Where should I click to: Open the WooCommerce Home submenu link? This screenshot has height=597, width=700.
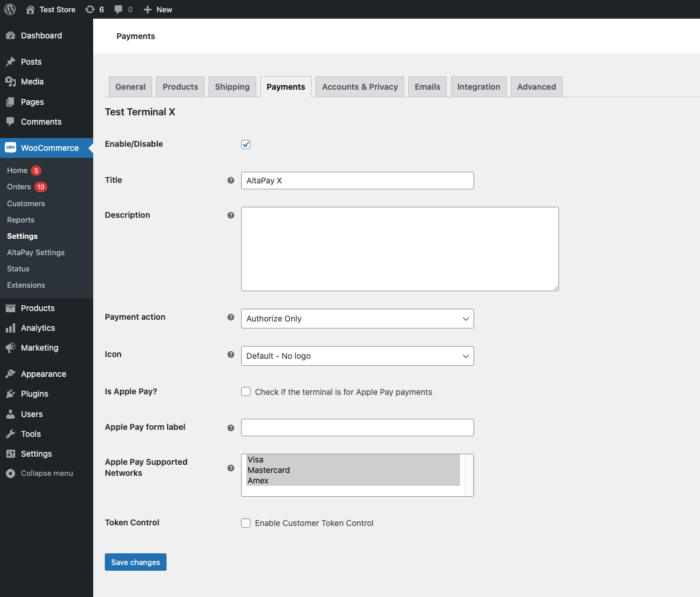[x=17, y=171]
